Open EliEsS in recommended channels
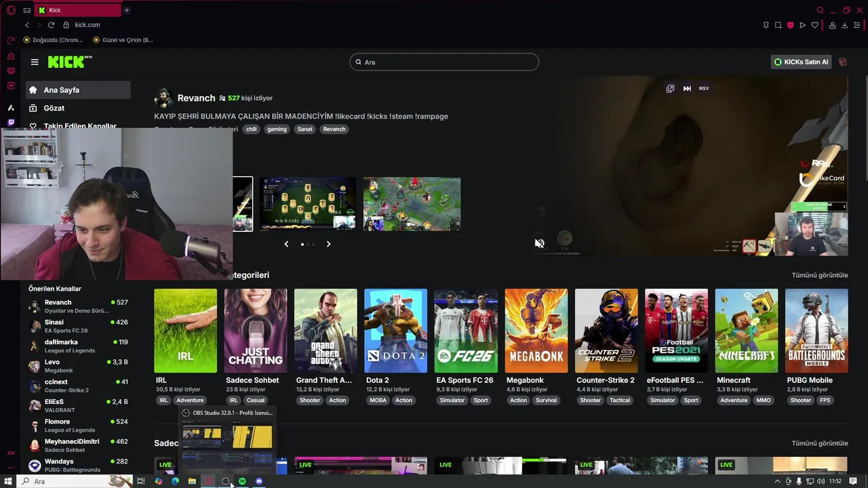 pos(78,405)
